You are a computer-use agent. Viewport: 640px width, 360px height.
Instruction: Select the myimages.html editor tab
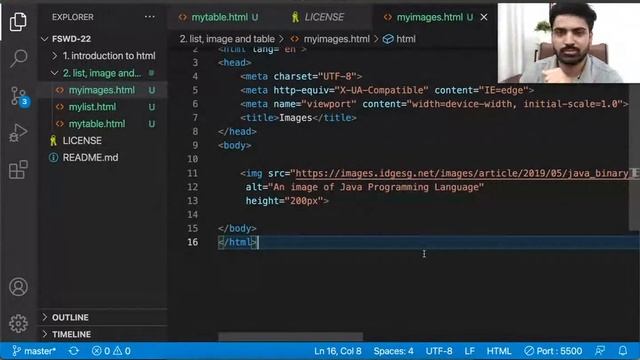pyautogui.click(x=429, y=17)
